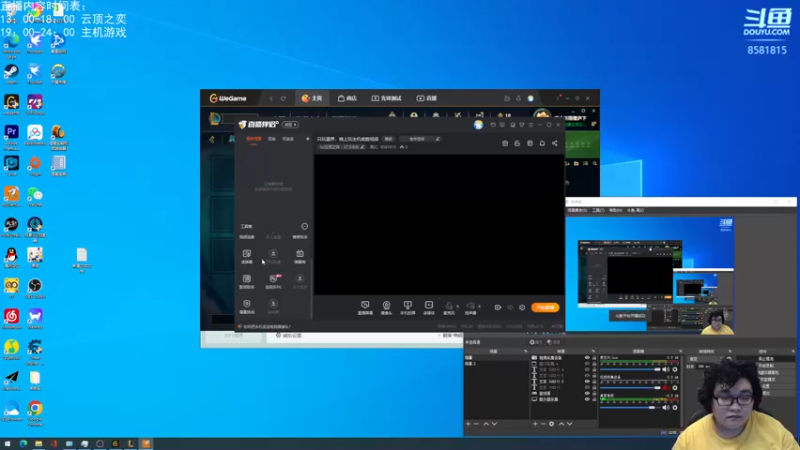Viewport: 800px width, 450px height.
Task: Open the 麦克风/Aux channel settings gear in OBS mixer
Action: click(674, 369)
